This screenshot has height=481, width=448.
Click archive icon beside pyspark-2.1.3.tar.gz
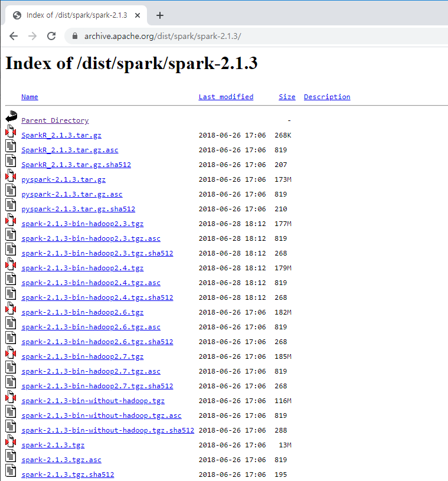click(11, 175)
